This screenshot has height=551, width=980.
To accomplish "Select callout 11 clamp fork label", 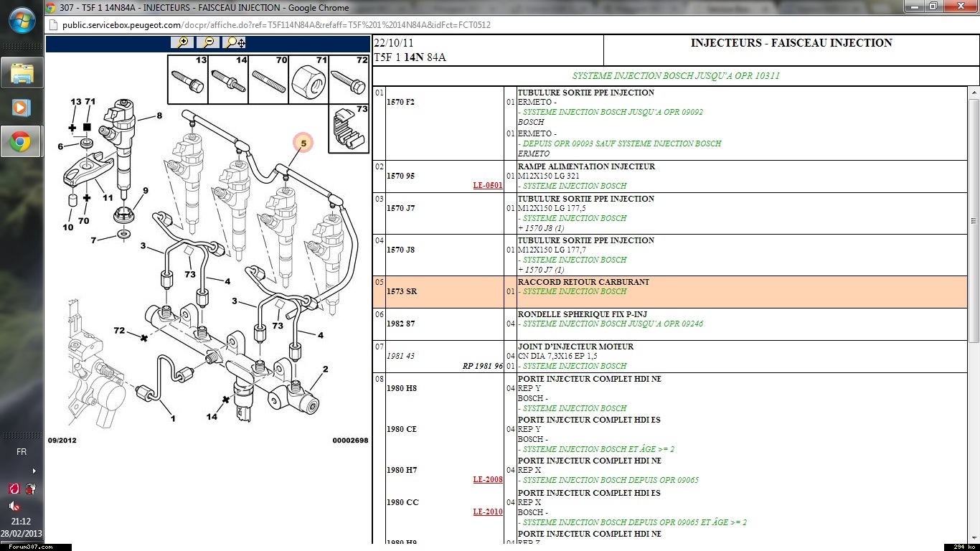I will (107, 197).
